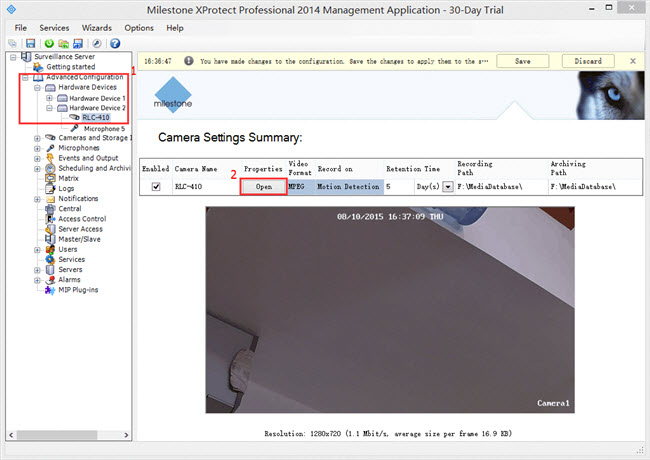This screenshot has height=460, width=650.
Task: Click the MIP Plug-ins puzzle icon
Action: 50,290
